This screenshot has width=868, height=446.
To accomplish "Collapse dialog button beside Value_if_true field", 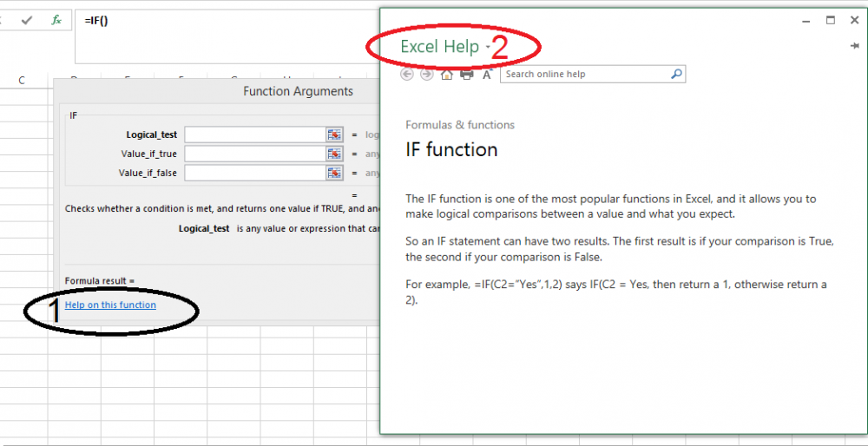I will pos(334,154).
